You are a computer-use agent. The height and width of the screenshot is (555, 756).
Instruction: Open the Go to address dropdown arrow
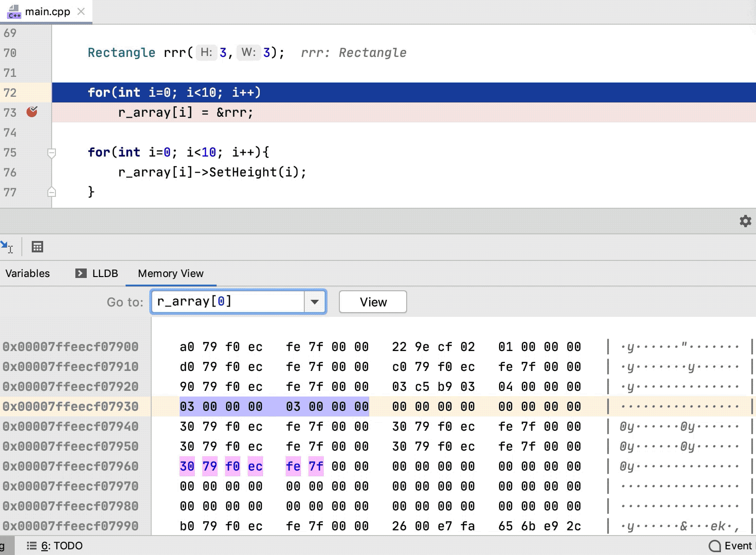pos(314,302)
